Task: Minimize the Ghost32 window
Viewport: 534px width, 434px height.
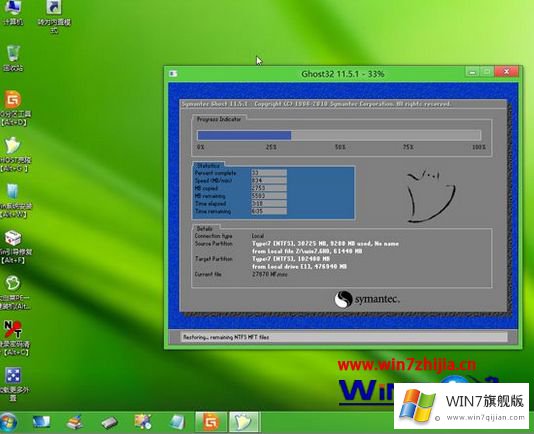Action: tap(472, 72)
